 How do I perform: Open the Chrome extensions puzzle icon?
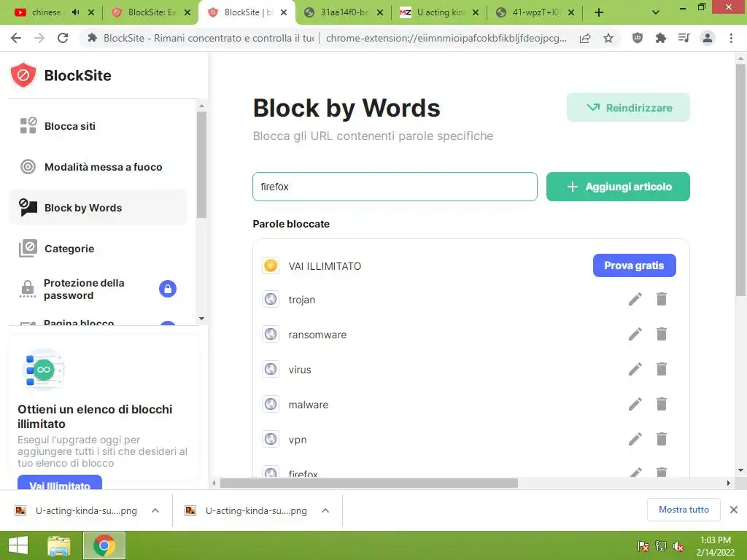point(661,38)
